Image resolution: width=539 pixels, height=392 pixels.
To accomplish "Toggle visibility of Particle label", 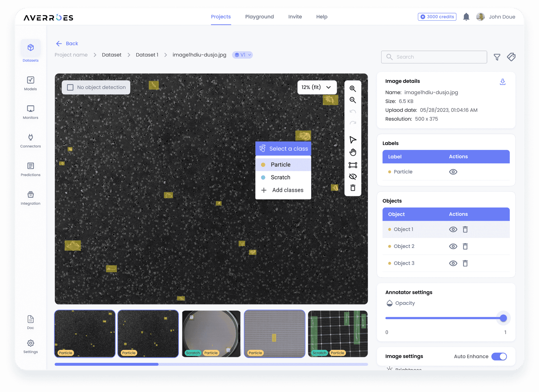I will point(453,172).
